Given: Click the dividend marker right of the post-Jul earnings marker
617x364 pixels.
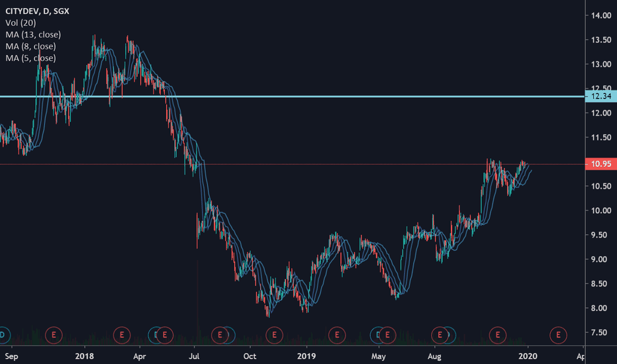Looking at the screenshot, I should click(232, 336).
